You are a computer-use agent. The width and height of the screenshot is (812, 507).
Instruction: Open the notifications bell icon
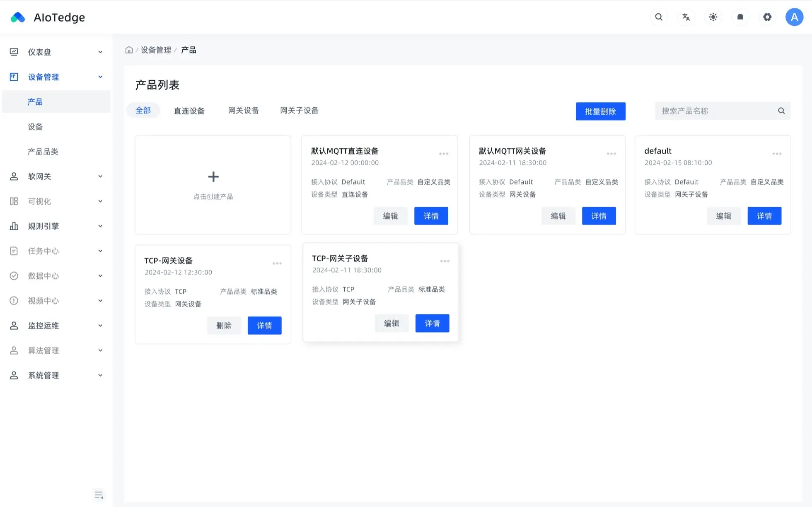740,17
